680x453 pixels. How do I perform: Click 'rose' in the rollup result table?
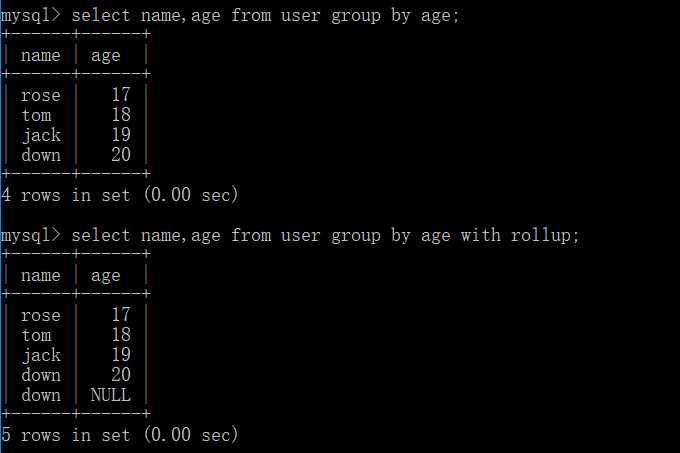pyautogui.click(x=41, y=316)
